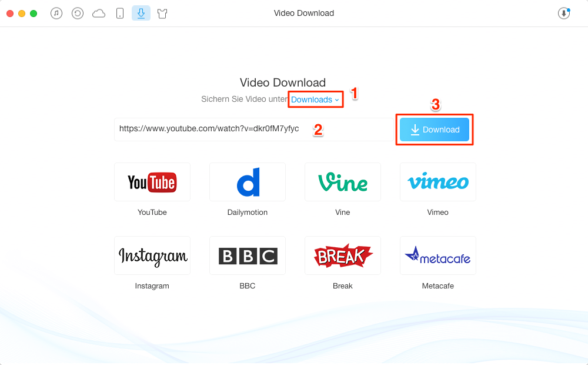Viewport: 588px width, 365px height.
Task: Close the window with red button
Action: [x=10, y=14]
